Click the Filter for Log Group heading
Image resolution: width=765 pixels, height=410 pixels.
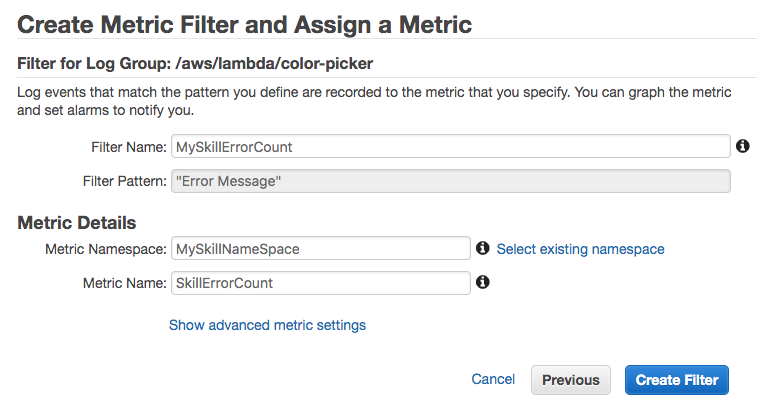coord(195,64)
